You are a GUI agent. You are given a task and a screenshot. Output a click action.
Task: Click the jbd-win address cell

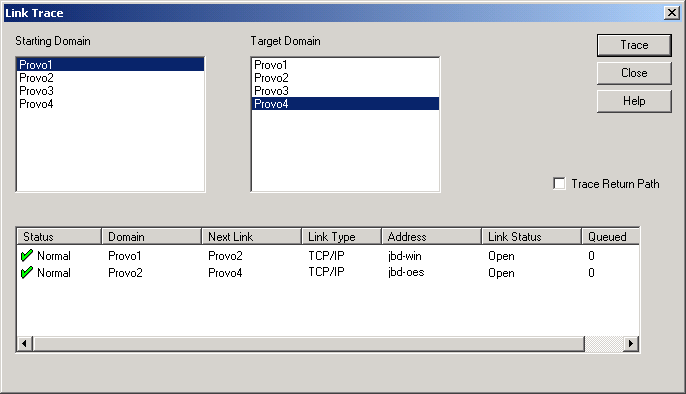(405, 256)
